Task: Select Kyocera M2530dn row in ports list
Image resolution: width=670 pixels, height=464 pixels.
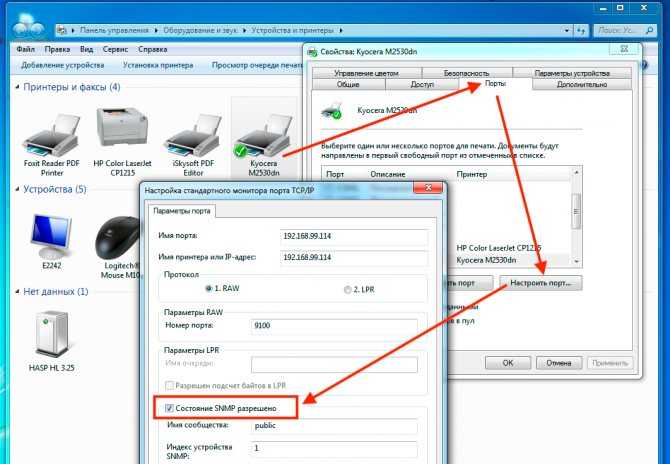Action: click(447, 260)
